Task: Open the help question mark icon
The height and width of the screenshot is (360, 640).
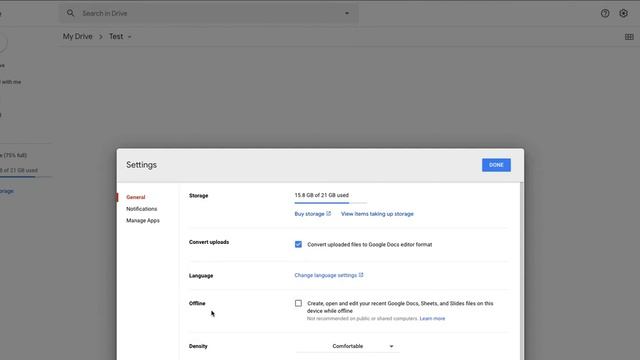Action: [x=605, y=13]
